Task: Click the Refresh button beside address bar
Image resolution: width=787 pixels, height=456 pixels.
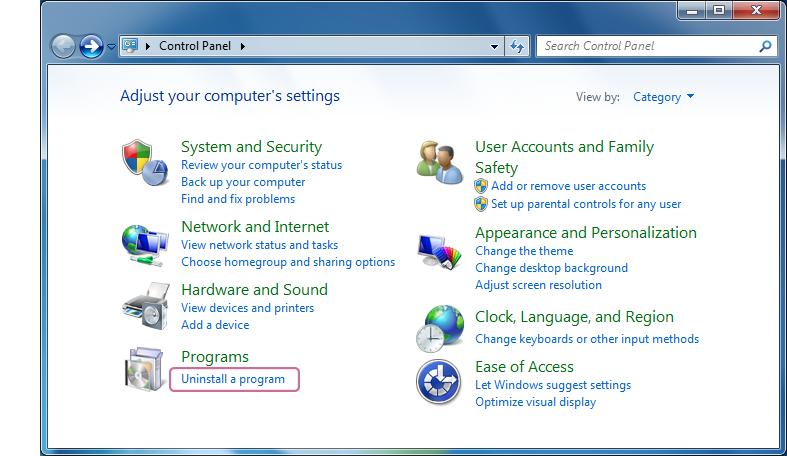Action: tap(517, 46)
